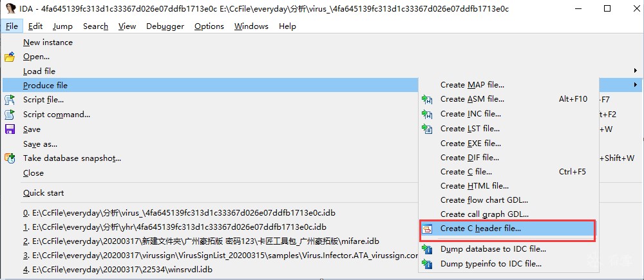Click the Script file icon
644x280 pixels.
pyautogui.click(x=10, y=100)
